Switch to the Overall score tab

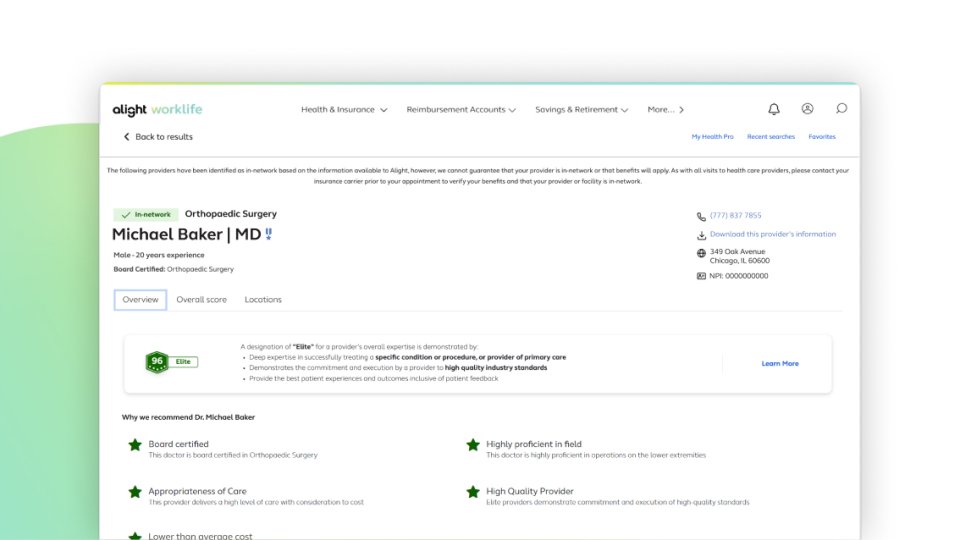pyautogui.click(x=201, y=299)
